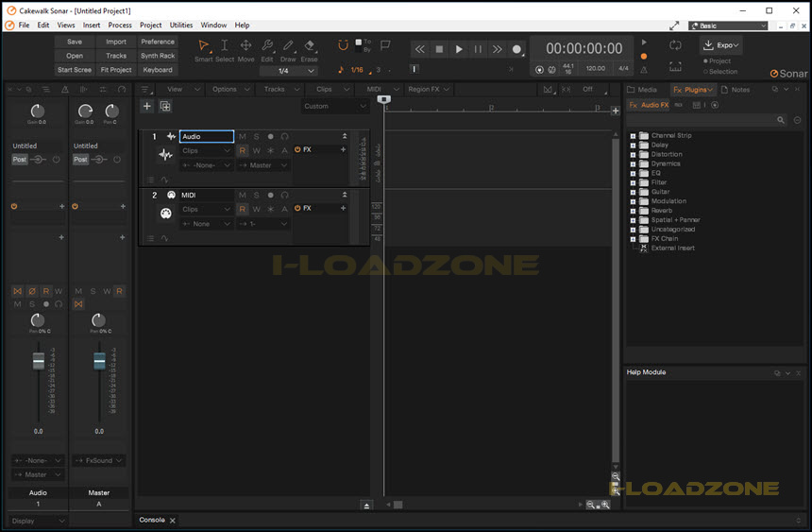Click the Rewind transport button
812x532 pixels.
420,49
